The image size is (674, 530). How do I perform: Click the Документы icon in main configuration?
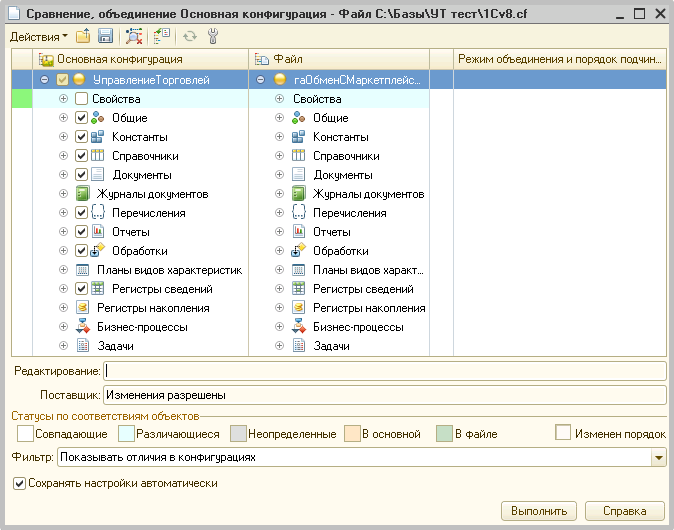pyautogui.click(x=98, y=175)
